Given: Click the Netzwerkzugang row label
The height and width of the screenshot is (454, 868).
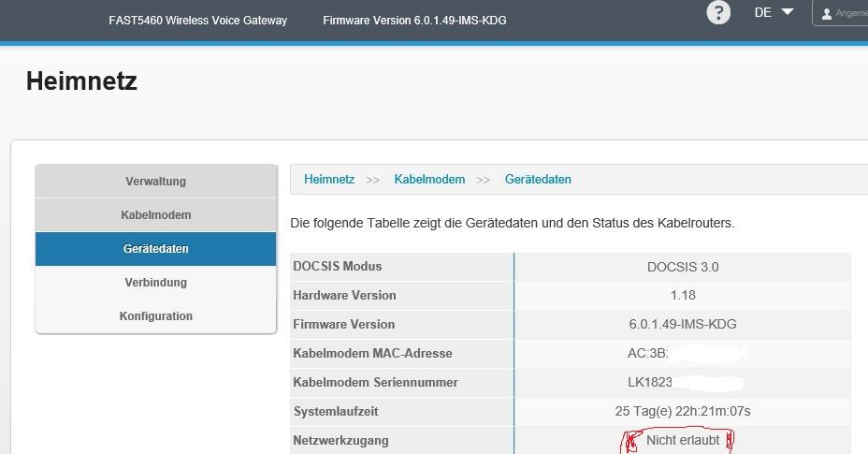Looking at the screenshot, I should point(340,441).
